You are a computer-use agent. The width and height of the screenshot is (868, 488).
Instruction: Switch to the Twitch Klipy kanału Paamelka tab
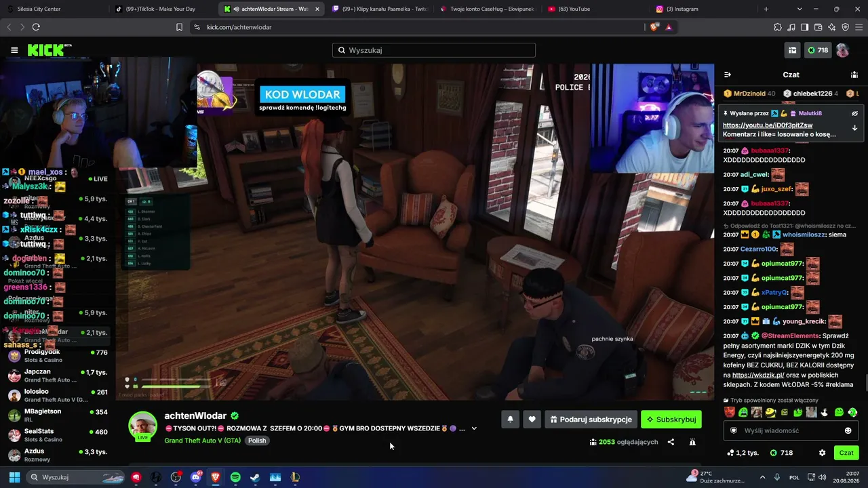coord(380,9)
